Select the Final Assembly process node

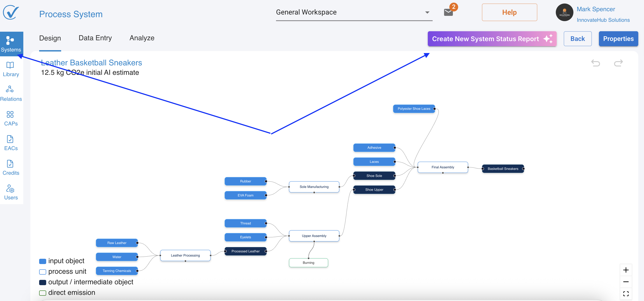(443, 167)
